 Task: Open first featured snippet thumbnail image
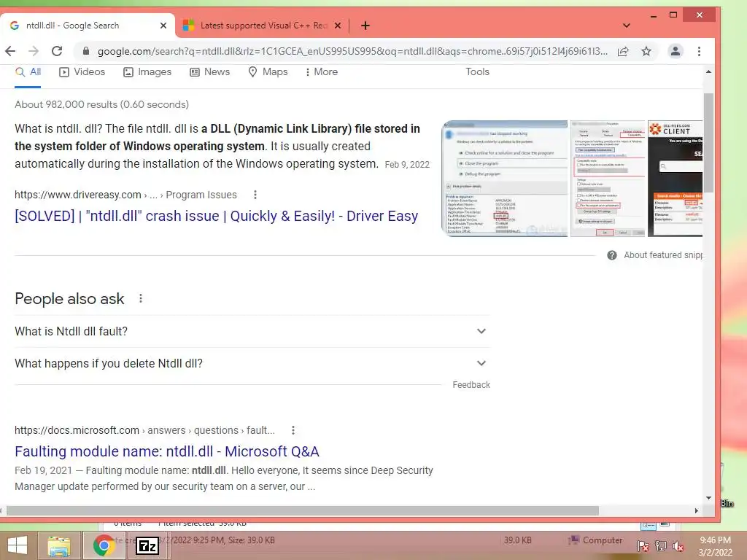coord(505,179)
